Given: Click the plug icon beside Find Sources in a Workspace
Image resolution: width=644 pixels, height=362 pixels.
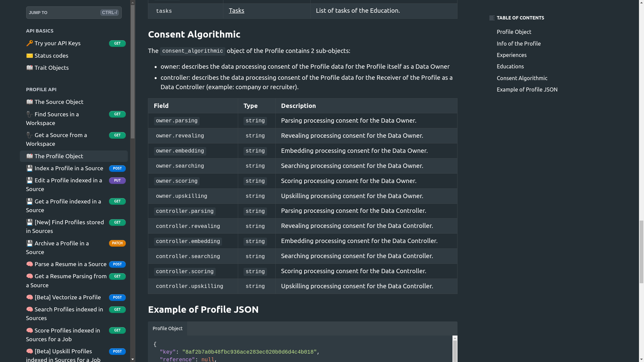Looking at the screenshot, I should [x=30, y=114].
